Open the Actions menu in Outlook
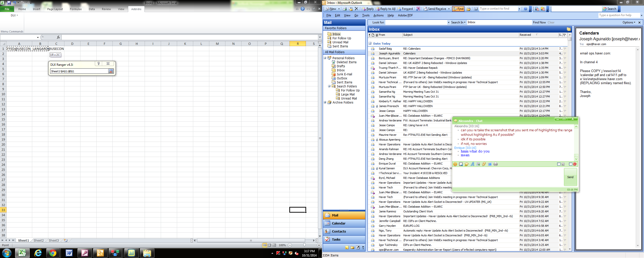Image resolution: width=644 pixels, height=258 pixels. coord(378,15)
